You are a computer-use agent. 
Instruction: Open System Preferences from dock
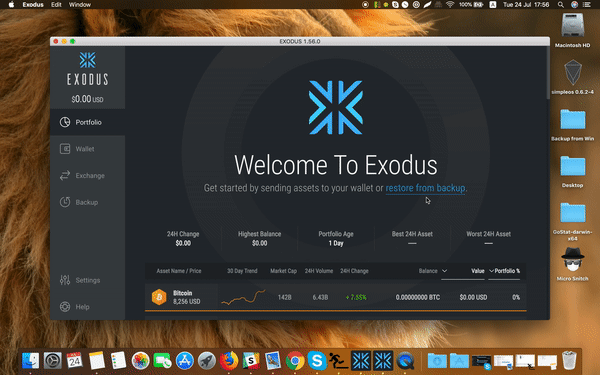52,360
